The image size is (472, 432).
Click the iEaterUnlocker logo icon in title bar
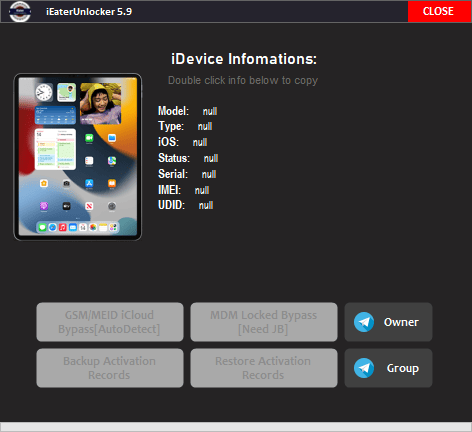click(x=20, y=11)
